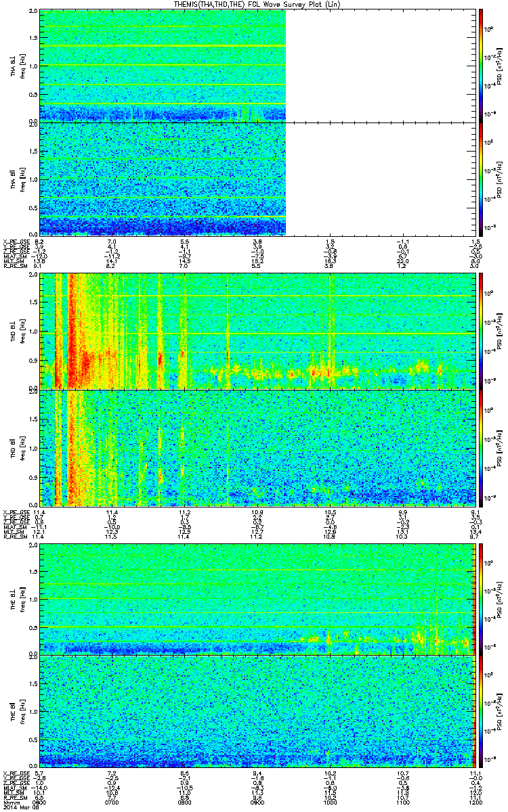This screenshot has height=812, width=508.
Task: Click the 0600 time tick label
Action: pyautogui.click(x=40, y=802)
